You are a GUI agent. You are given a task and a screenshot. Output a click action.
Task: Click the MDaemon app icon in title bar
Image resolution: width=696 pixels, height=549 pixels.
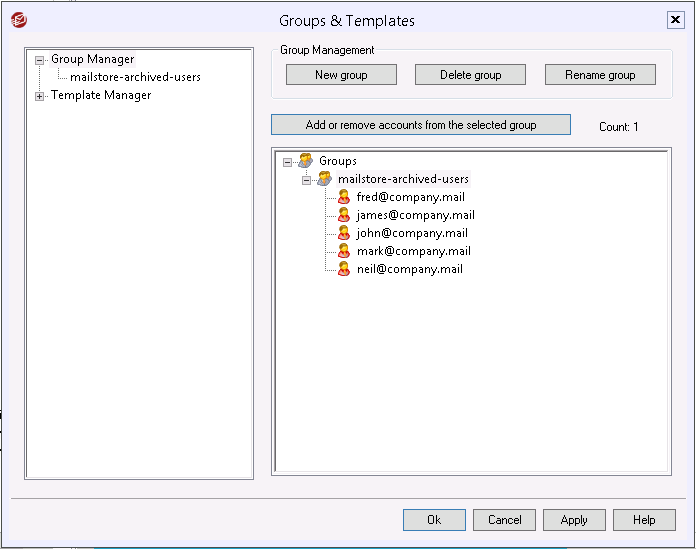(x=19, y=20)
